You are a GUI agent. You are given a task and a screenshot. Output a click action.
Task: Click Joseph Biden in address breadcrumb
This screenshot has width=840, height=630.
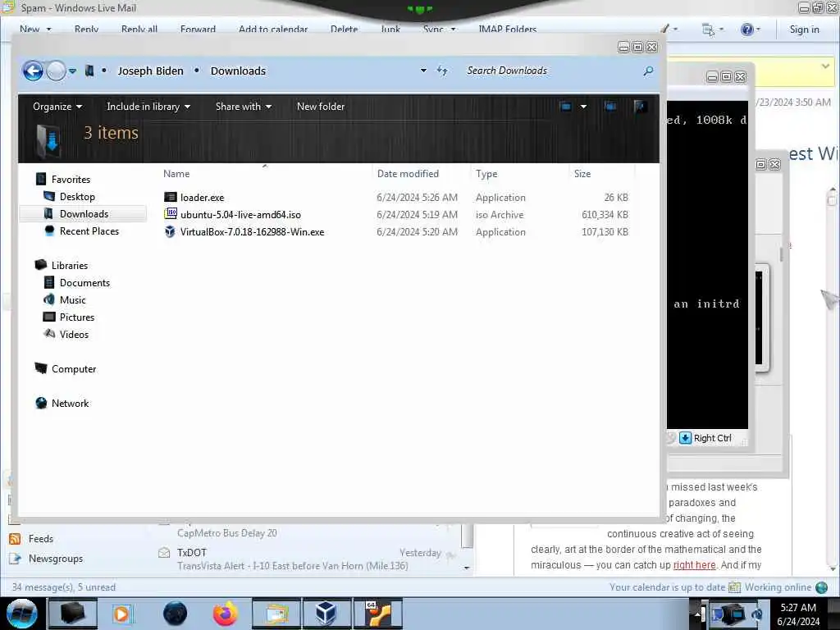tap(151, 71)
